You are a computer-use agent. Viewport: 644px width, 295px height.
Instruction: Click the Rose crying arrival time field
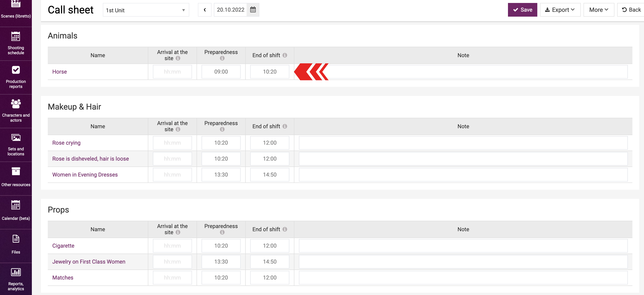point(172,143)
